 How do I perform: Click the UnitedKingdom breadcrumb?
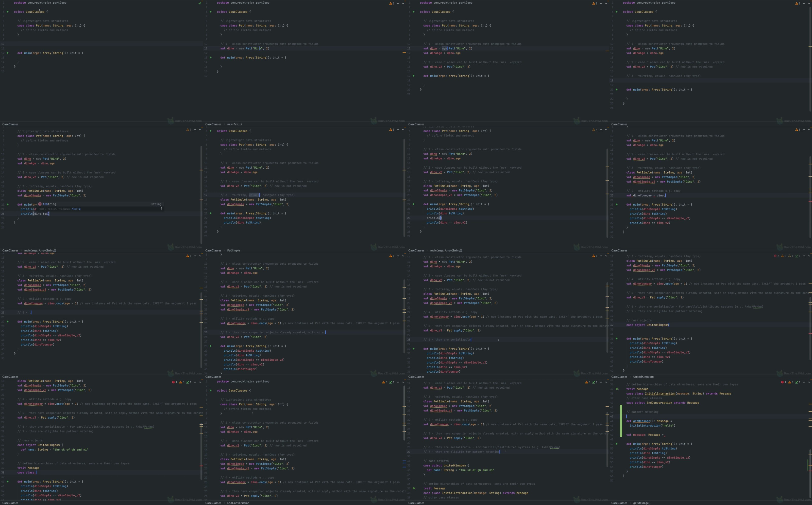coord(643,377)
